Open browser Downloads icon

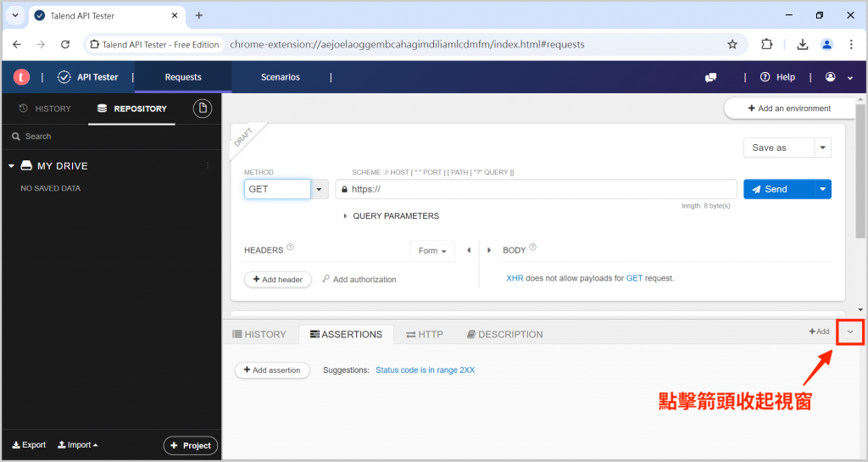(x=803, y=44)
